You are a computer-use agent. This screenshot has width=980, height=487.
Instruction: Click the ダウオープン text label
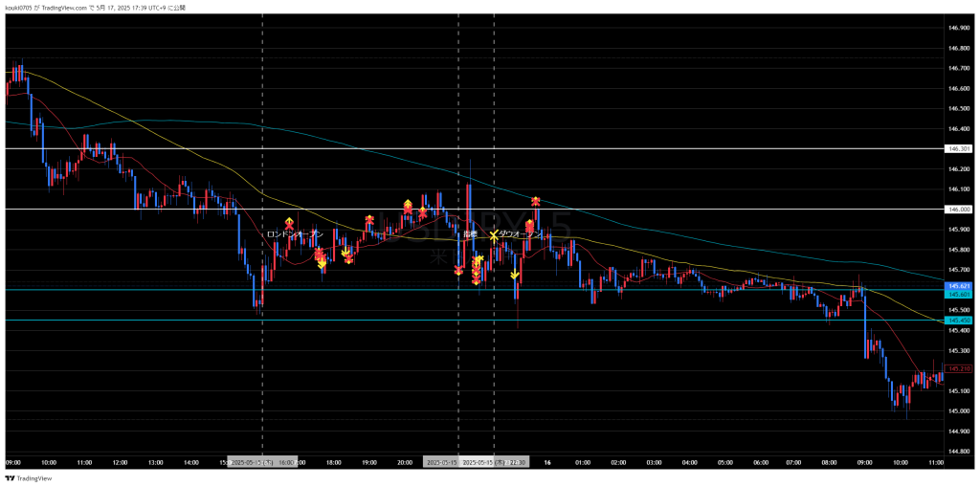521,234
